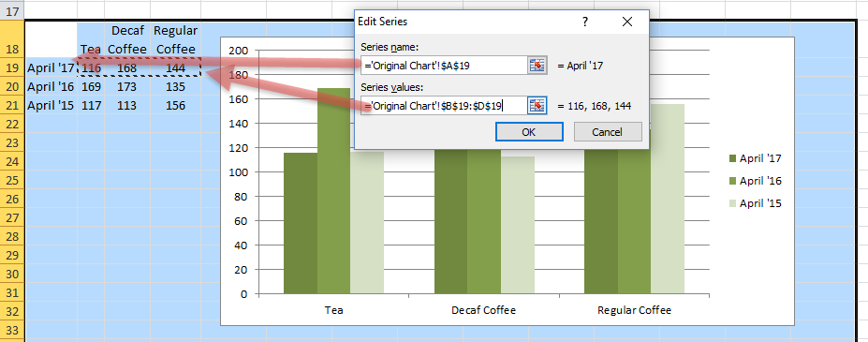
Task: Close the Edit Series dialog
Action: (x=626, y=22)
